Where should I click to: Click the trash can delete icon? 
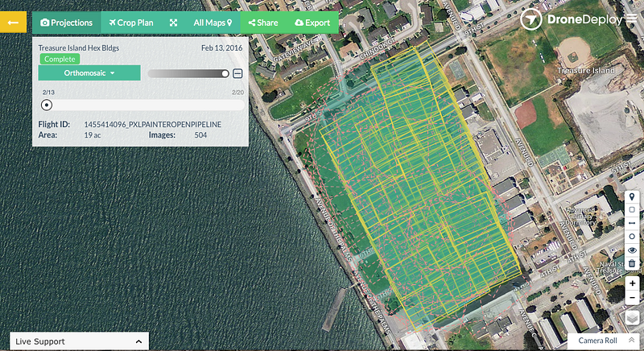(x=632, y=263)
